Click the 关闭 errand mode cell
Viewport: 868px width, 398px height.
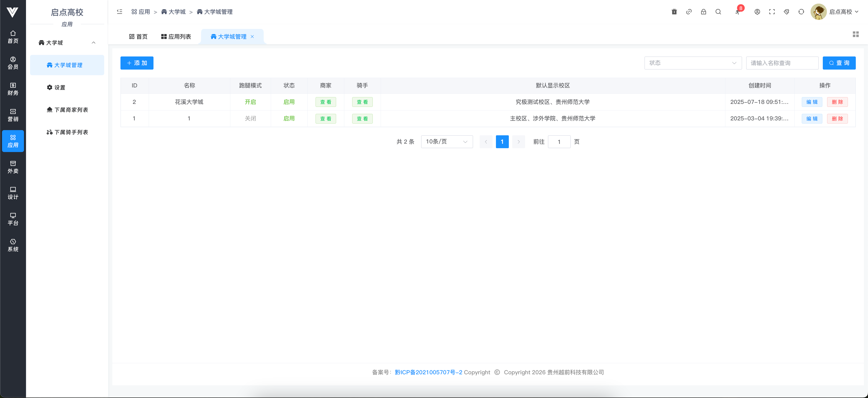[x=250, y=119]
